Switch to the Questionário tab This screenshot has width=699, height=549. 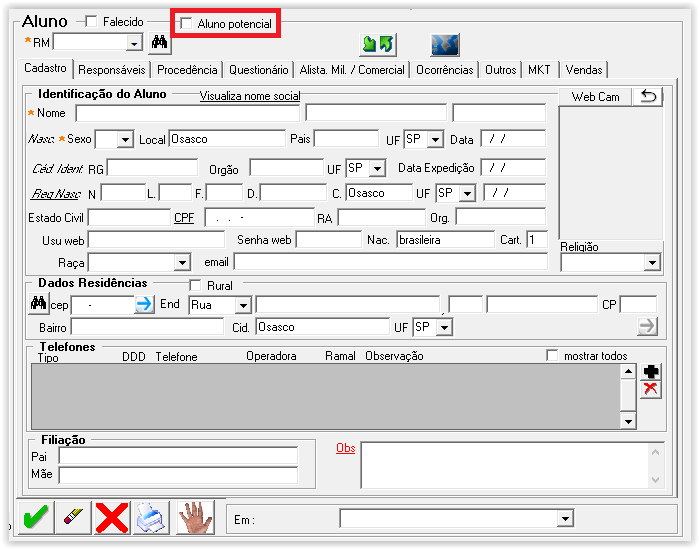259,70
